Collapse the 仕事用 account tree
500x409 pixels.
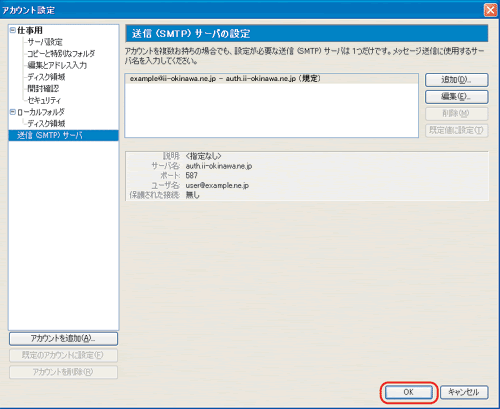(x=13, y=30)
